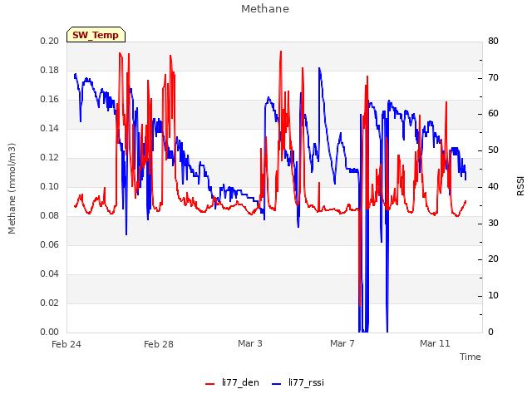The width and height of the screenshot is (532, 399).
Task: Click the 0.06 methane axis value
Action: (50, 244)
